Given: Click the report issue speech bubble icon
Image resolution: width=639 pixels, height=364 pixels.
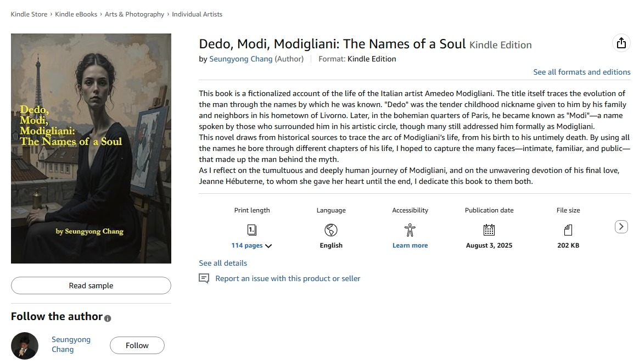Looking at the screenshot, I should pyautogui.click(x=204, y=279).
